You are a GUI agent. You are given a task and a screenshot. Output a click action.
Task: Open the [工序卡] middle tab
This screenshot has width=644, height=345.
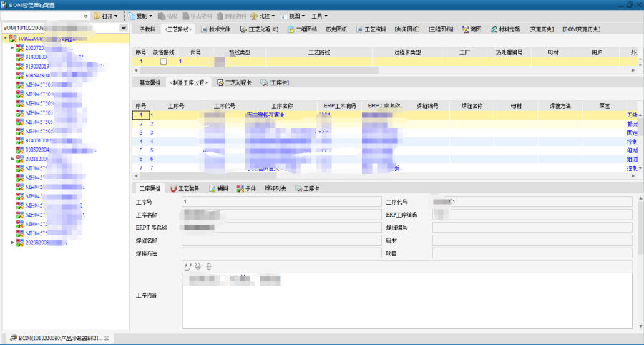(x=275, y=82)
